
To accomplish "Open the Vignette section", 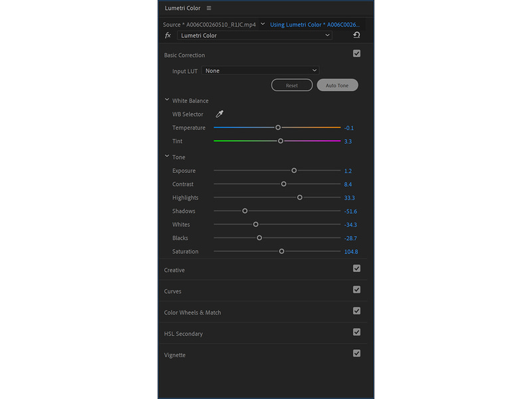I will (x=175, y=355).
